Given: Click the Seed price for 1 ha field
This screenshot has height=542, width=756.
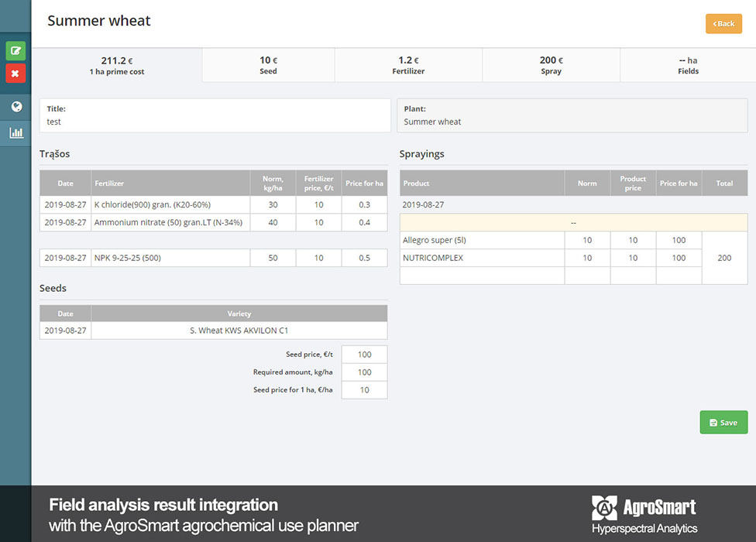Looking at the screenshot, I should pyautogui.click(x=364, y=390).
